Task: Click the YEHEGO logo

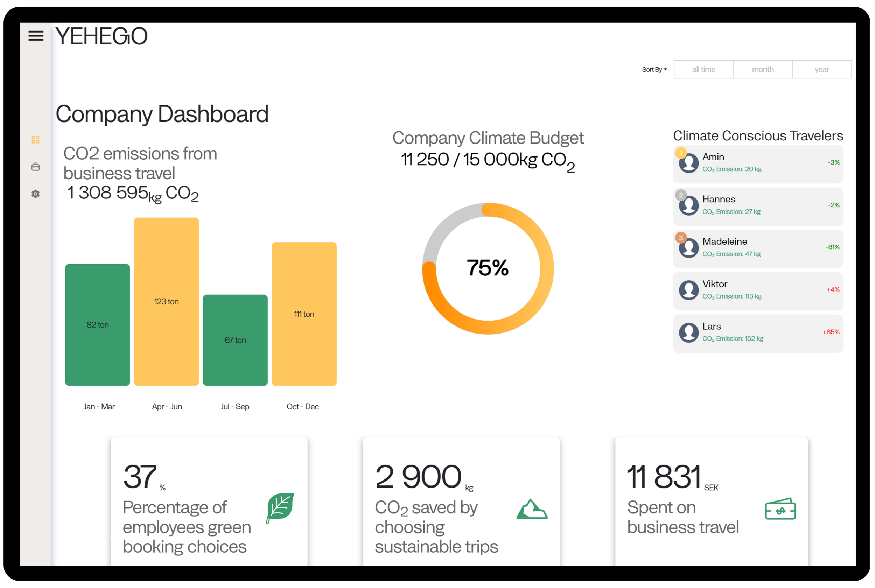Action: point(101,36)
